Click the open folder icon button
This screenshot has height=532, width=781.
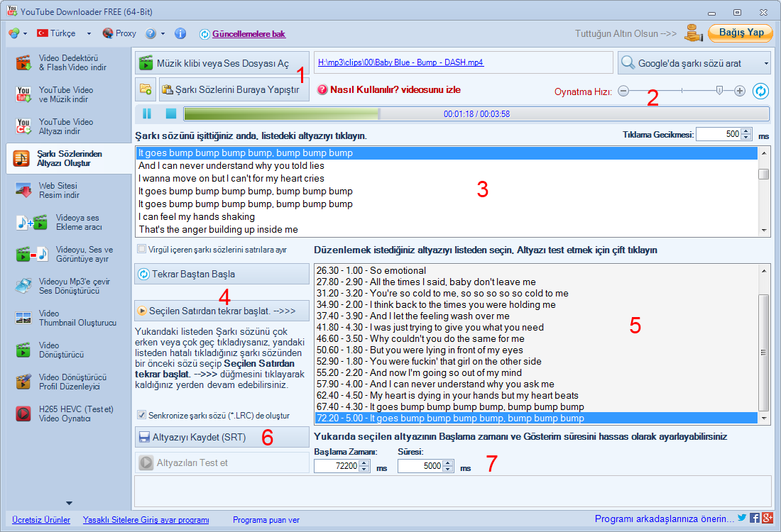tap(146, 89)
